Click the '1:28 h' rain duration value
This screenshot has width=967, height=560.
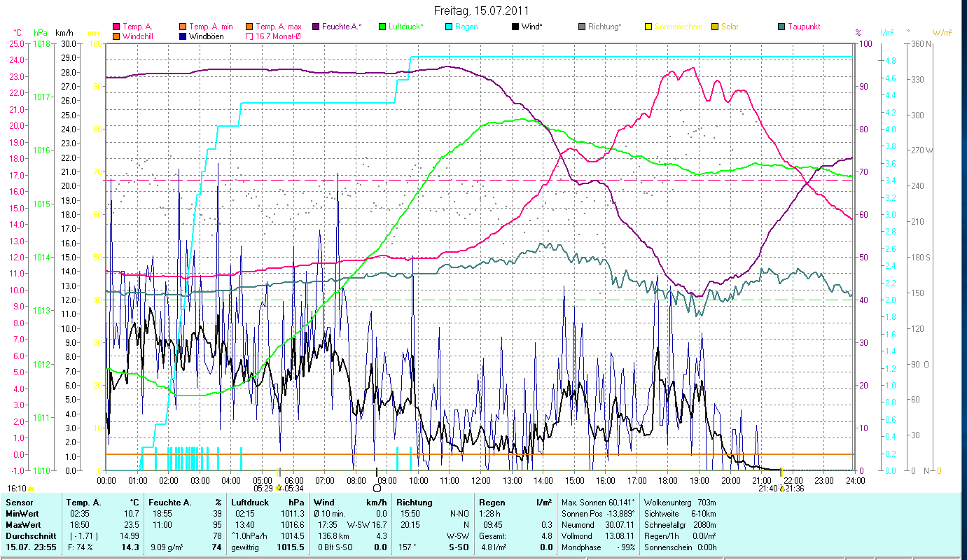pyautogui.click(x=491, y=514)
